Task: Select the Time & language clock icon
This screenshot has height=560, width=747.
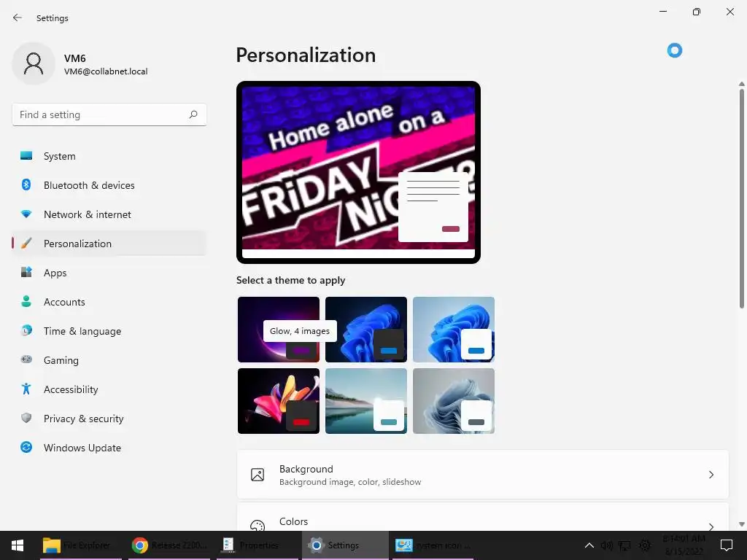Action: [x=26, y=330]
